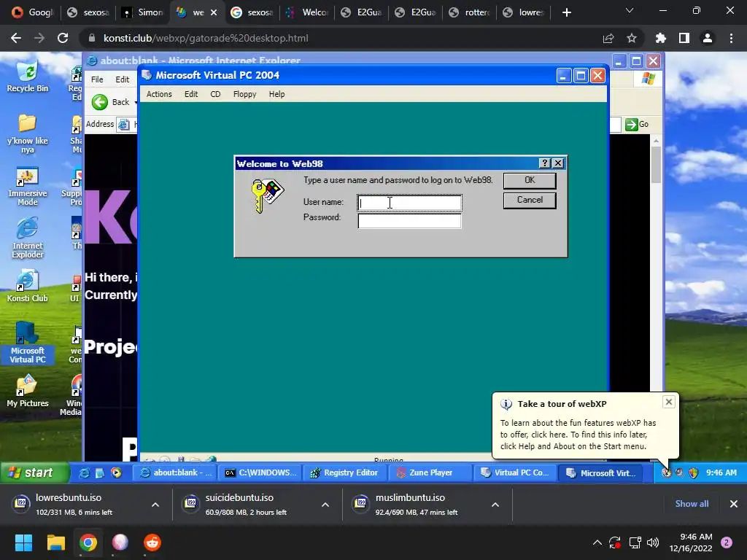Open the Chrome profile avatar button

coord(708,38)
